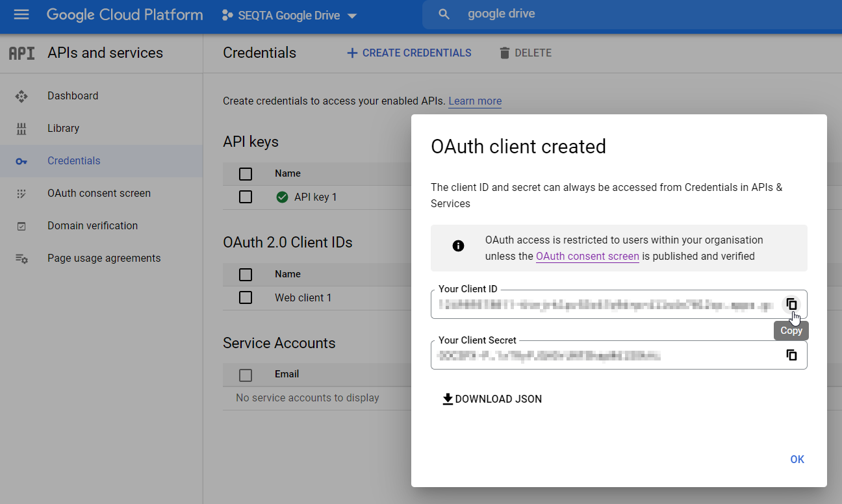Download the credentials JSON file
The height and width of the screenshot is (504, 842).
(492, 399)
